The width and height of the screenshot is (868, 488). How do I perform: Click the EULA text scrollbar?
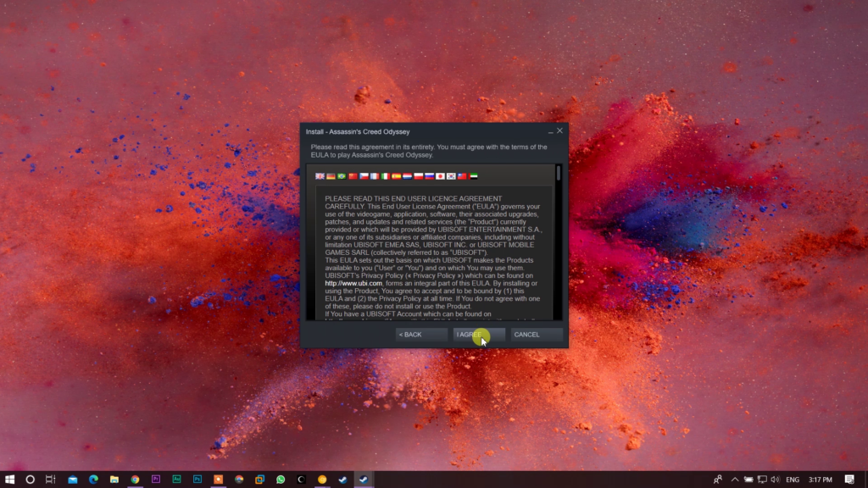pos(559,173)
